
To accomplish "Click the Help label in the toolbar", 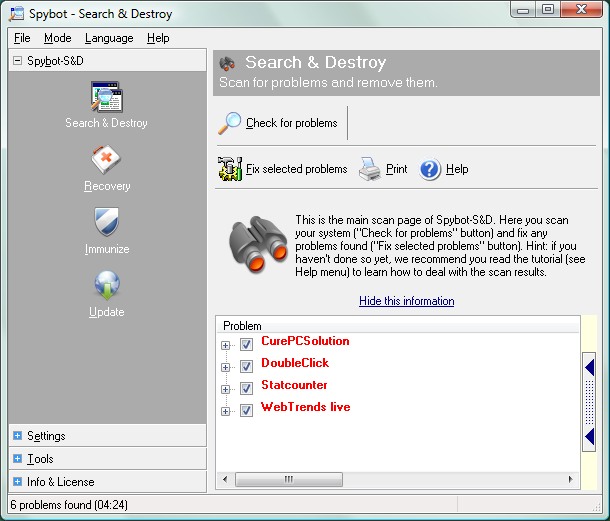I will [457, 169].
